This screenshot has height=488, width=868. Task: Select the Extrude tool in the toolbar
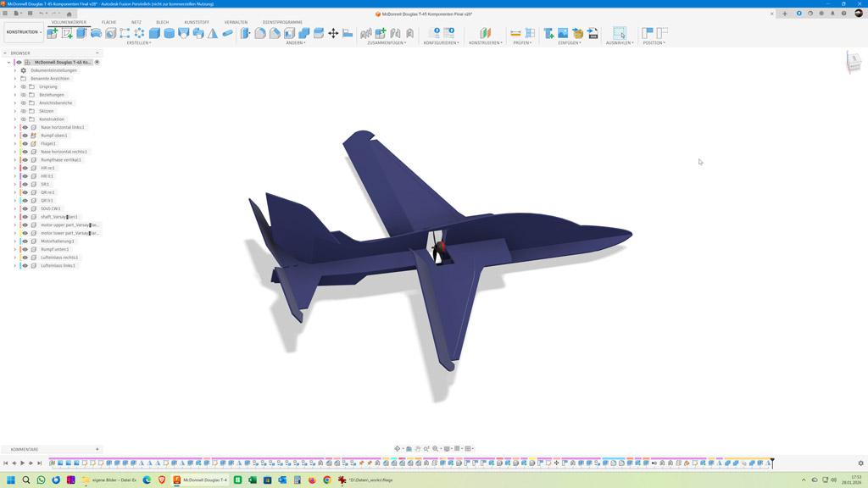tap(81, 33)
